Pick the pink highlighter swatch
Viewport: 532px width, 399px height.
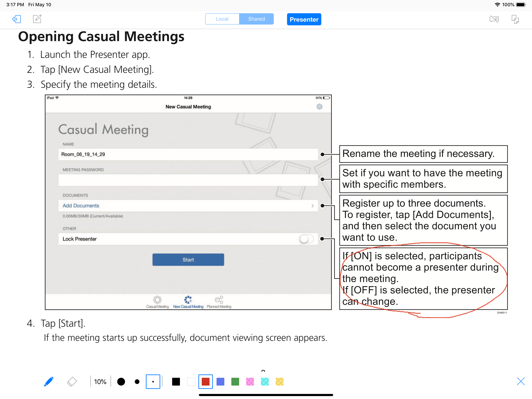[250, 382]
